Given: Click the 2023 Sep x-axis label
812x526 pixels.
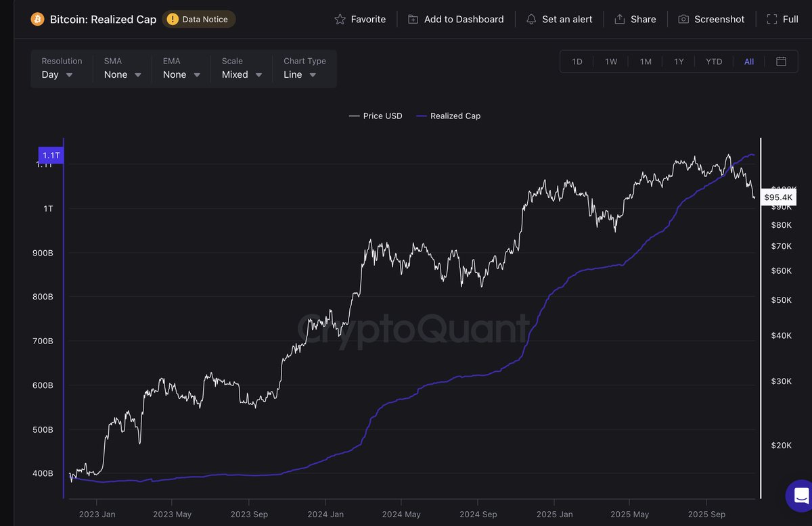Looking at the screenshot, I should point(249,515).
